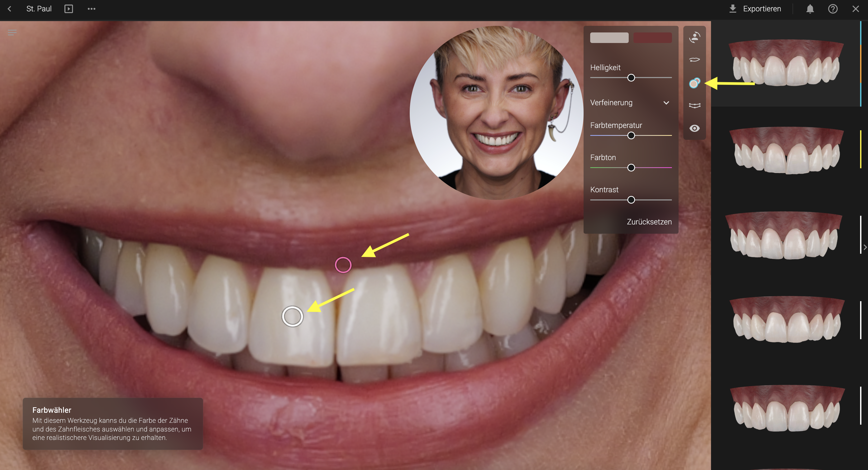Go back using the left arrow

pos(9,9)
